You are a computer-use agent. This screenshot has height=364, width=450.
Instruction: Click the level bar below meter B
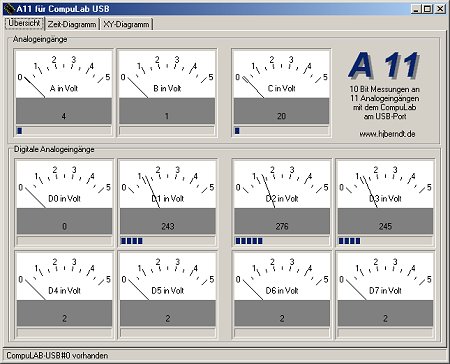(167, 131)
